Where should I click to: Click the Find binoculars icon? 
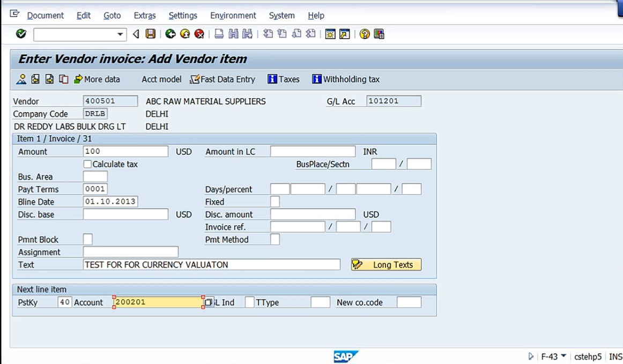point(233,34)
